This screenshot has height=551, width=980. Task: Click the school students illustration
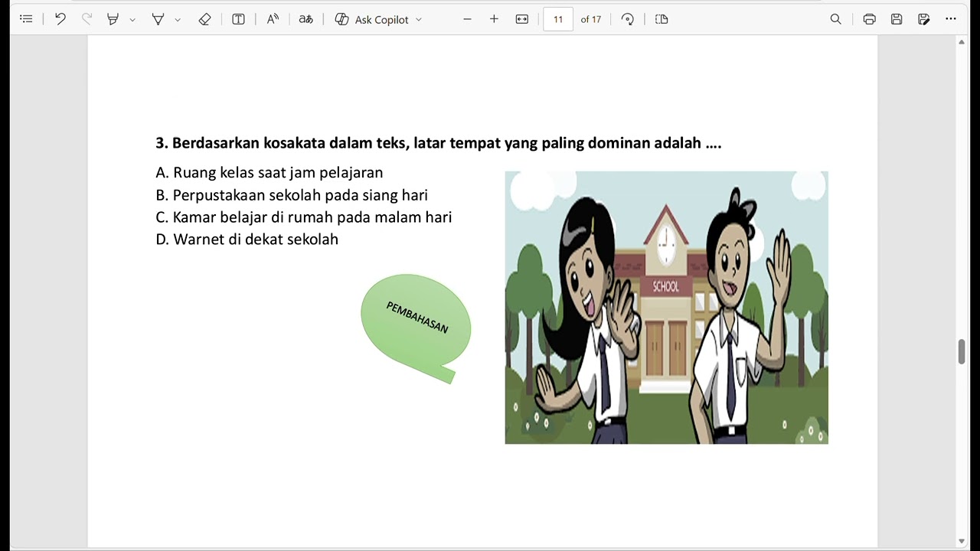666,308
